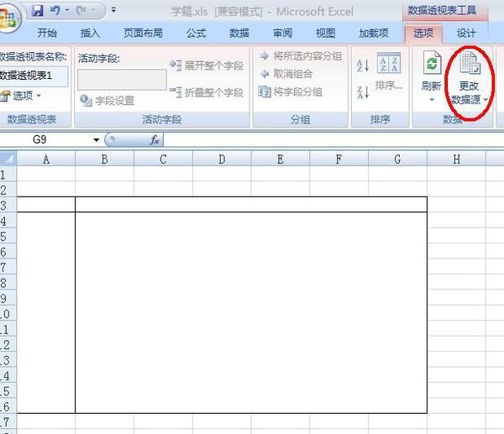Open the Customize Quick Access Toolbar dropdown
This screenshot has height=434, width=504.
(x=113, y=10)
